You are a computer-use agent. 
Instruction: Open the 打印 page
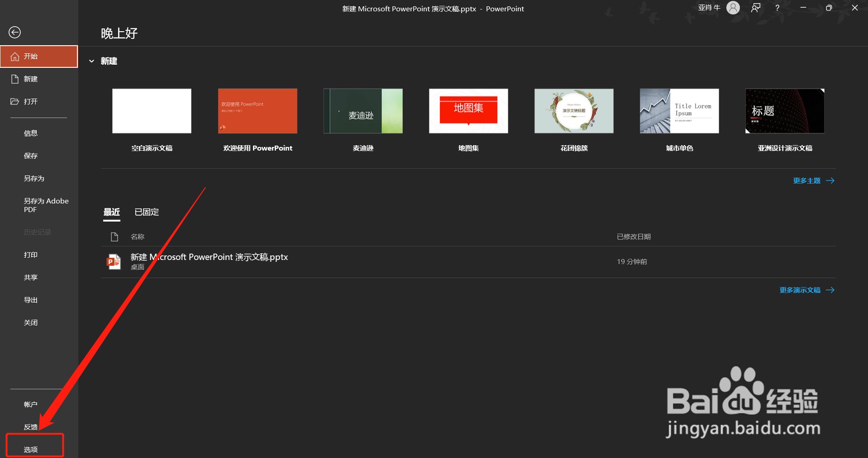[39, 255]
